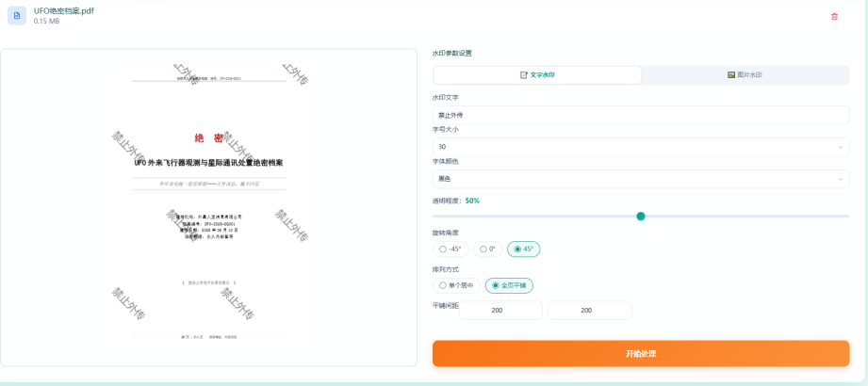Viewport: 868px width, 386px height.
Task: Open the 字号大小 dropdown
Action: point(641,147)
